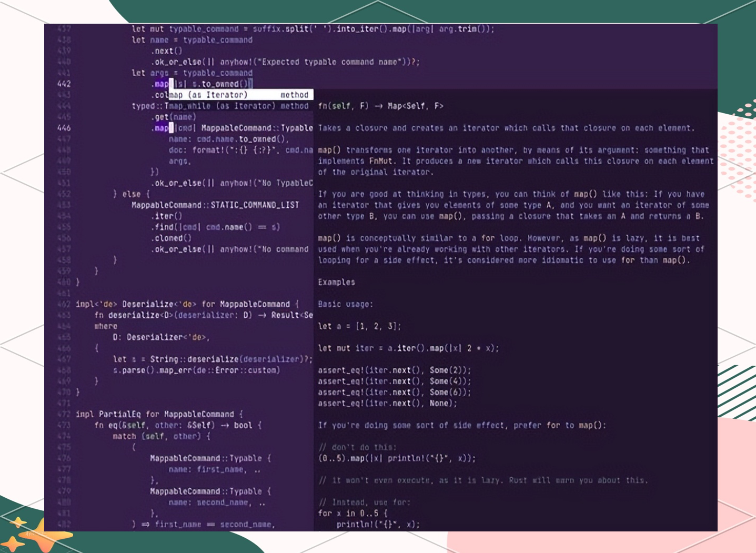Image resolution: width=756 pixels, height=553 pixels.
Task: Click the "let name = typable_command" line
Action: pyautogui.click(x=192, y=40)
